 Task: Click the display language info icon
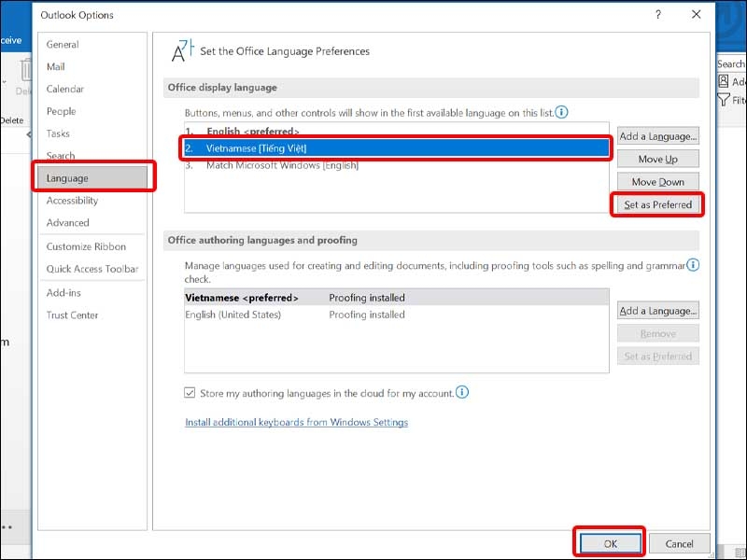pyautogui.click(x=562, y=112)
